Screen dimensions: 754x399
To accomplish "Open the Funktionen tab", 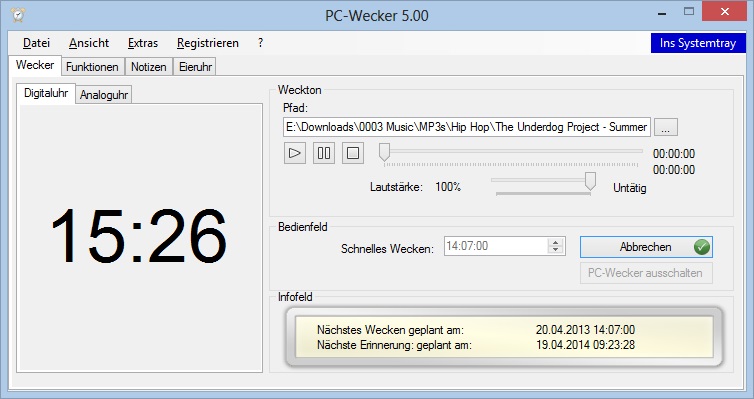I will (x=92, y=67).
